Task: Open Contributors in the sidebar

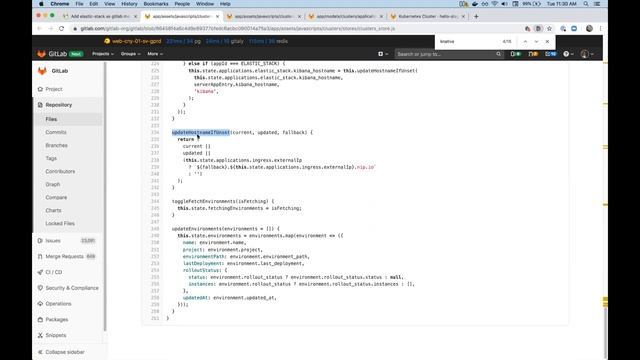Action: pos(60,171)
